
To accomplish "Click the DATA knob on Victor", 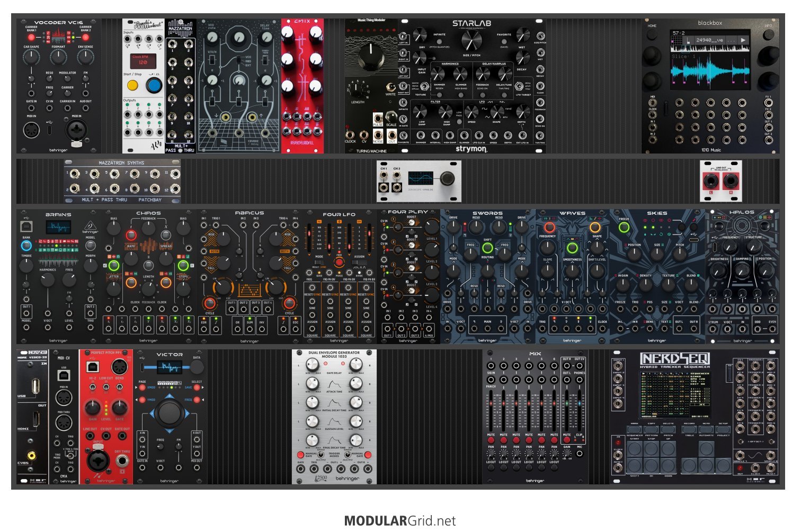I will pyautogui.click(x=197, y=367).
